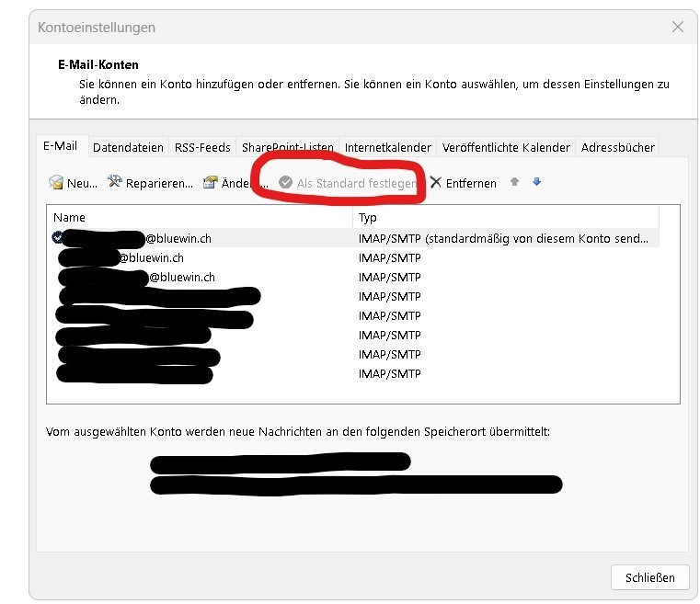Switch to the Datendateien tab

point(128,147)
